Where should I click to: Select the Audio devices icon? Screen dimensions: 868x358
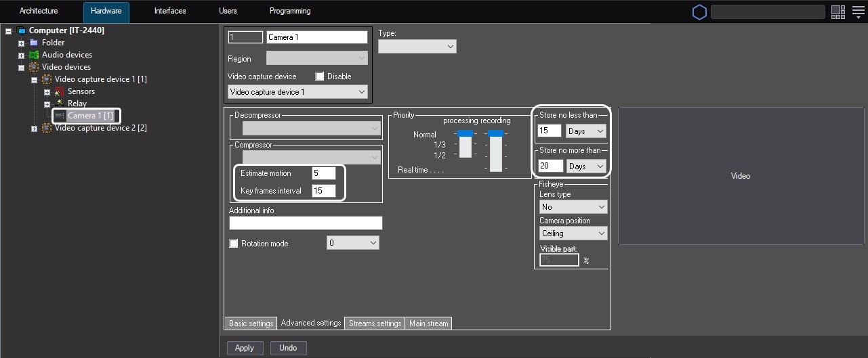point(34,55)
